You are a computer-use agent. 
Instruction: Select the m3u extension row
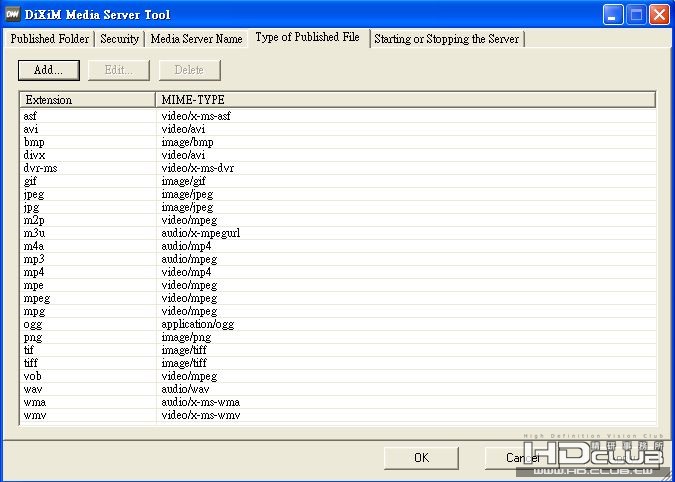[338, 233]
